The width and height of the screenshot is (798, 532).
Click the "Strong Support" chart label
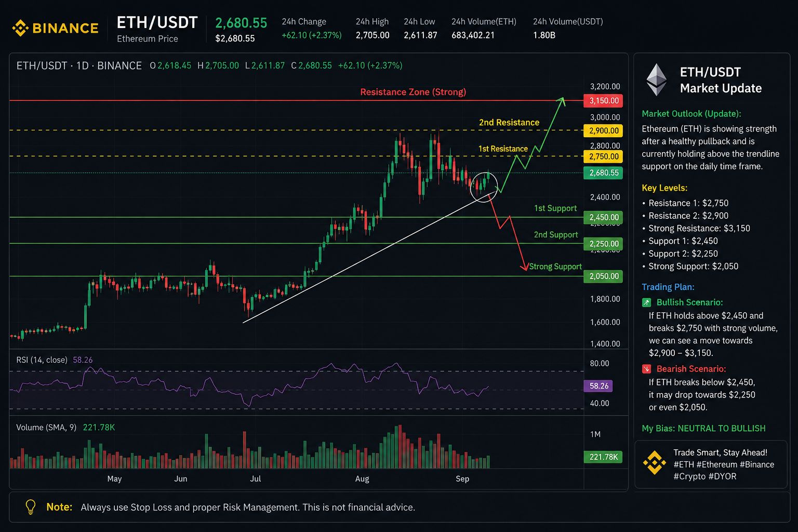(x=555, y=267)
